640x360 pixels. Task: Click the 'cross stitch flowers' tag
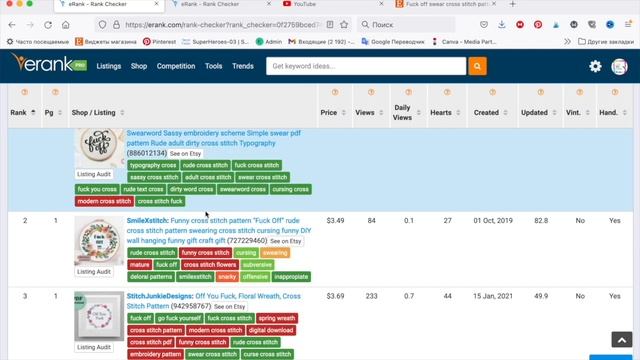click(x=210, y=265)
